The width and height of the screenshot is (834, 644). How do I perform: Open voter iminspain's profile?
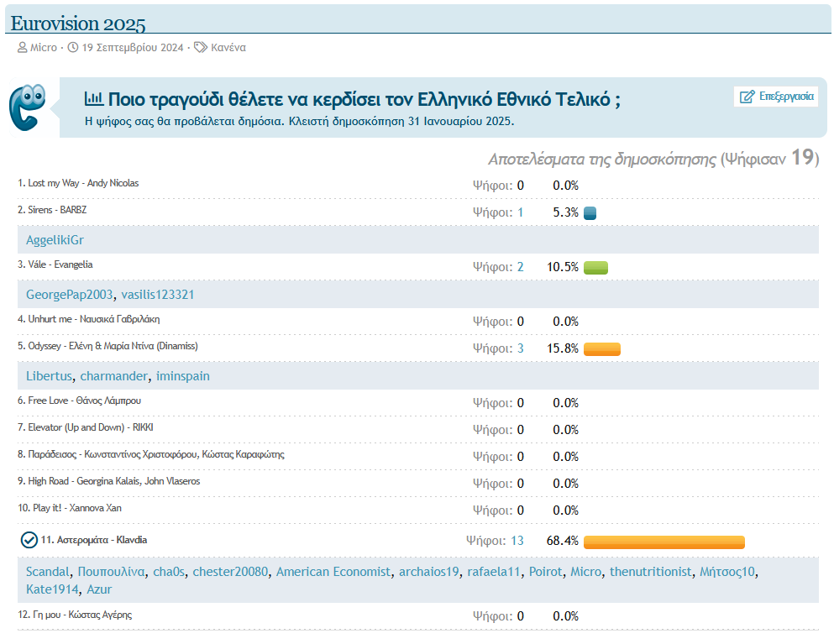(x=182, y=376)
